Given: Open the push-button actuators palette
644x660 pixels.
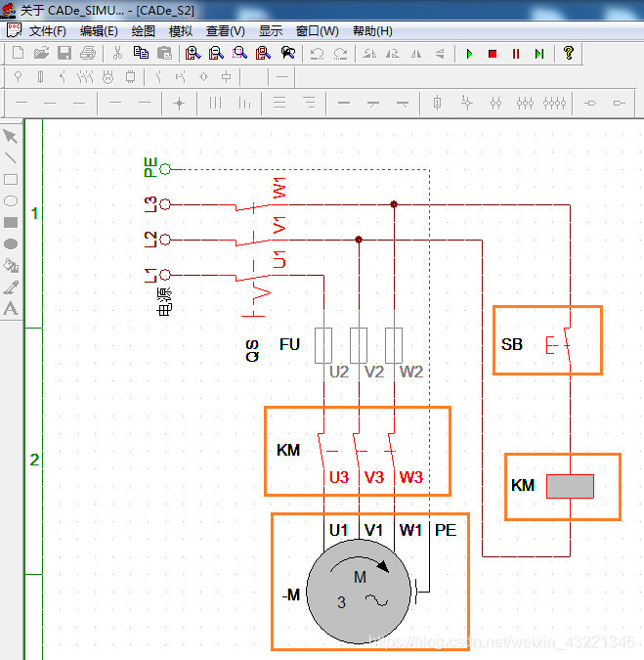Looking at the screenshot, I should (x=181, y=77).
